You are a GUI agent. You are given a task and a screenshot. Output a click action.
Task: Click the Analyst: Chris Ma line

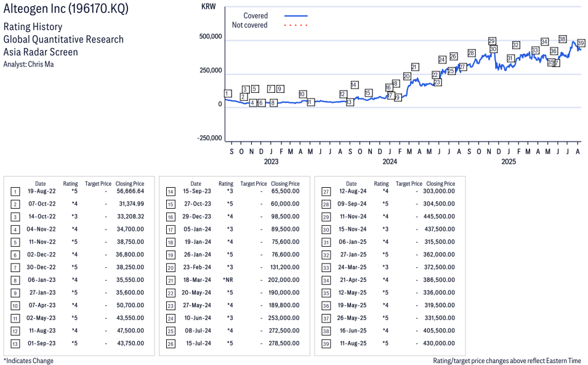click(28, 65)
